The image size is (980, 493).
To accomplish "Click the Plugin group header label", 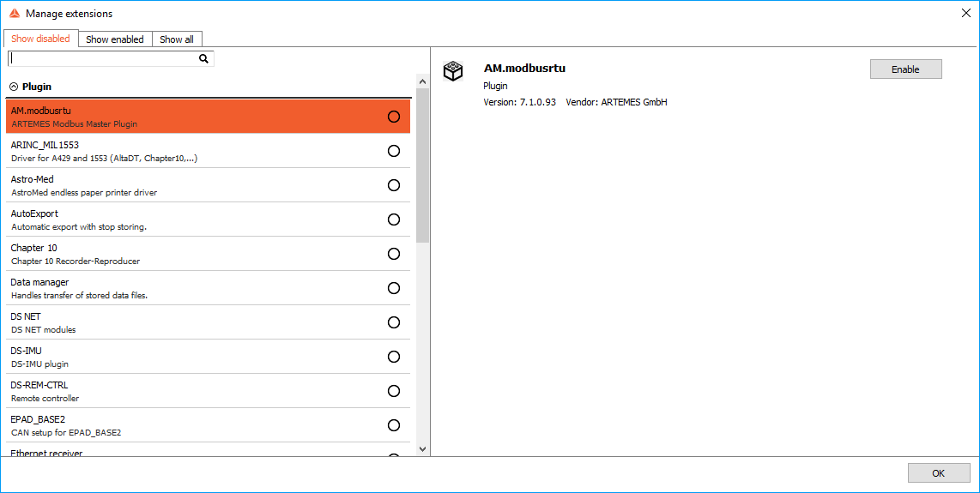I will pyautogui.click(x=37, y=87).
